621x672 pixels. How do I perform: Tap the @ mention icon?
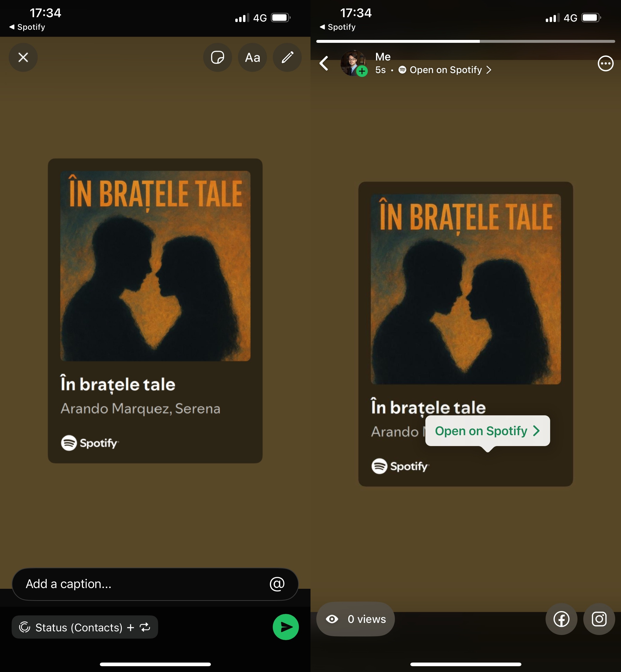coord(277,584)
